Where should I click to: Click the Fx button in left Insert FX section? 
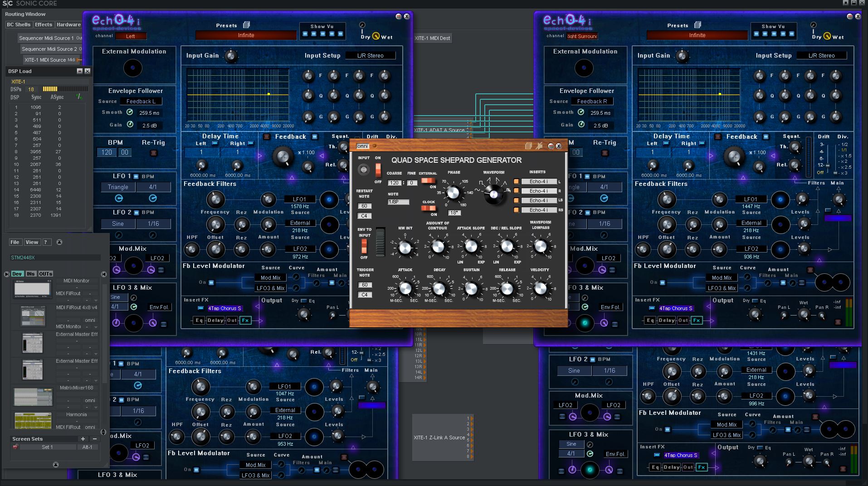[245, 320]
